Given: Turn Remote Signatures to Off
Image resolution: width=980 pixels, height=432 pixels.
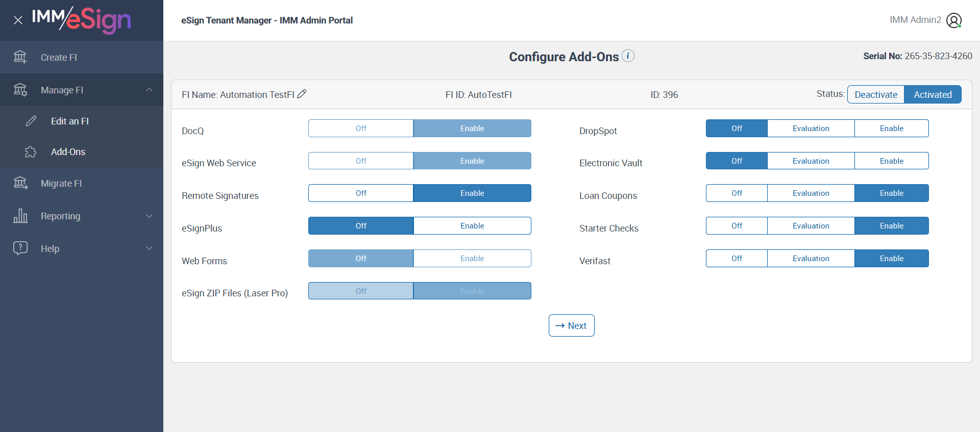Looking at the screenshot, I should pyautogui.click(x=361, y=193).
